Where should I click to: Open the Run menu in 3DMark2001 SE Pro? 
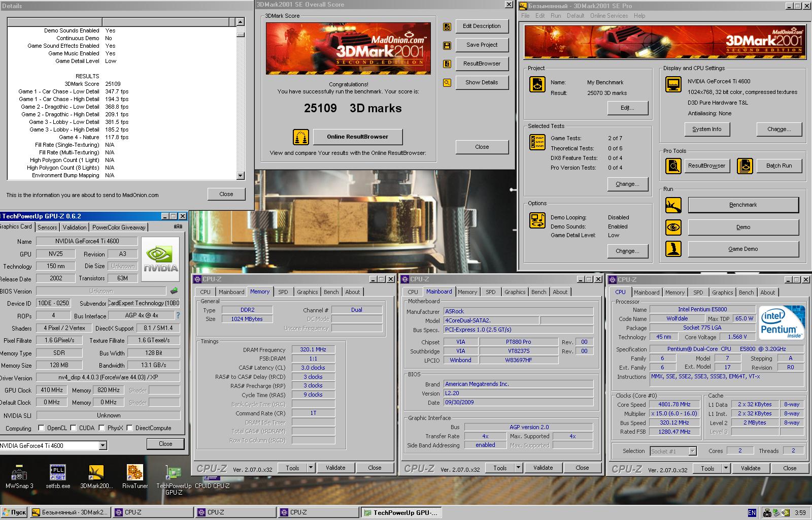click(x=556, y=16)
